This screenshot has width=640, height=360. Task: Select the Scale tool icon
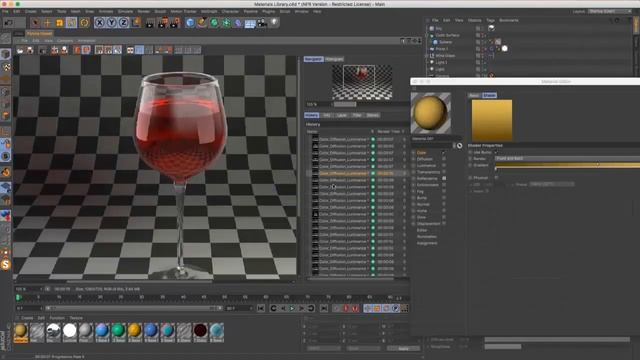(60, 22)
